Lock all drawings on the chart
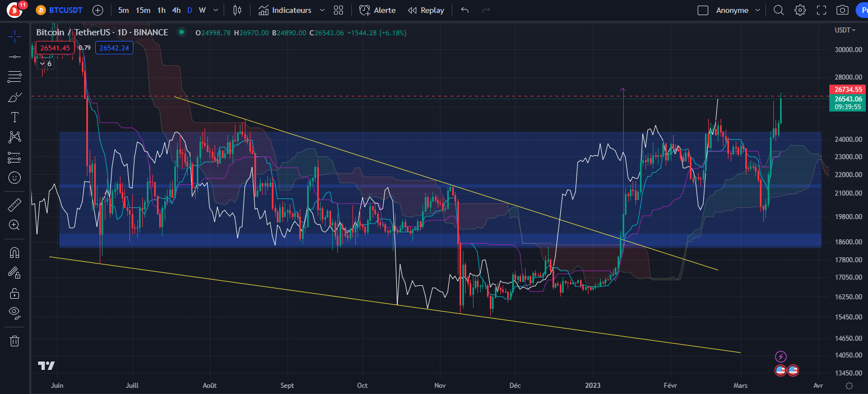Screen dimensions: 868x394 15,293
